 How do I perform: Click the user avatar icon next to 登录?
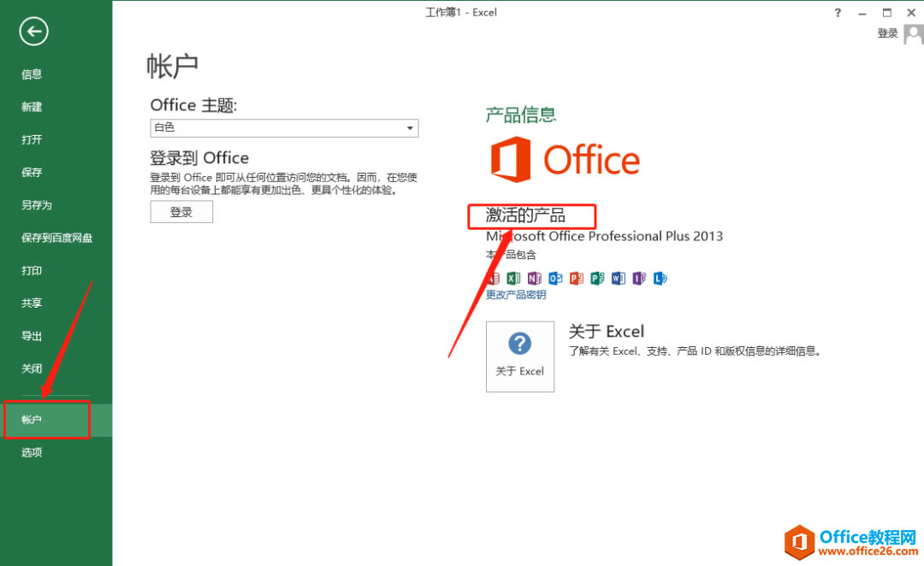(914, 33)
